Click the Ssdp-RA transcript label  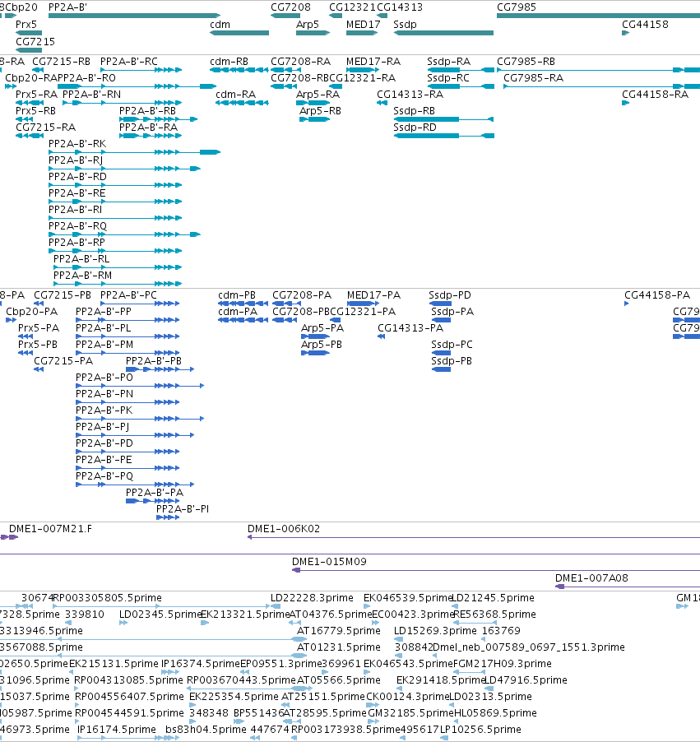(x=448, y=62)
